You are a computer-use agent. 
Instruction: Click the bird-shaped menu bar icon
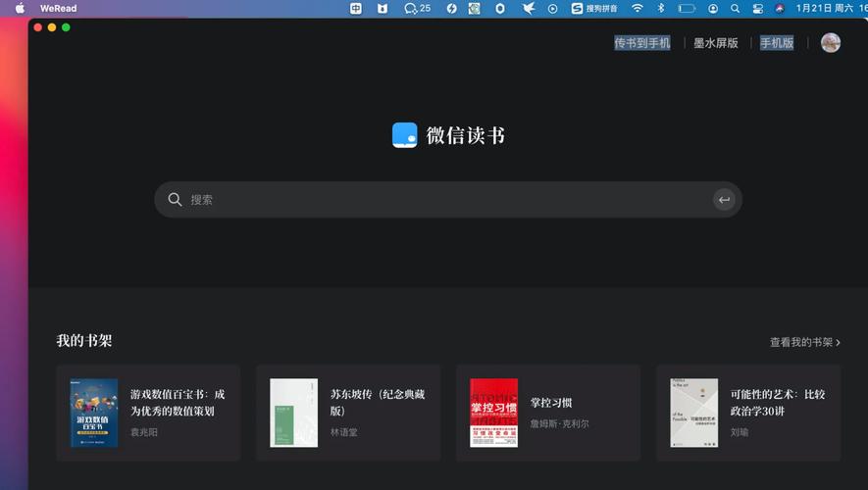(529, 8)
